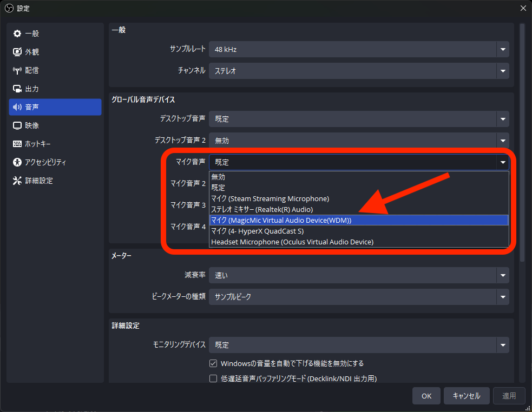
Task: Close the 設定 dialog window
Action: (x=523, y=8)
